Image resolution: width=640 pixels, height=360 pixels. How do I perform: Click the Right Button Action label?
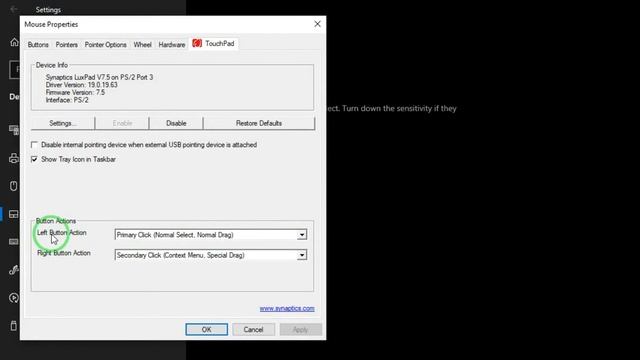(x=64, y=253)
